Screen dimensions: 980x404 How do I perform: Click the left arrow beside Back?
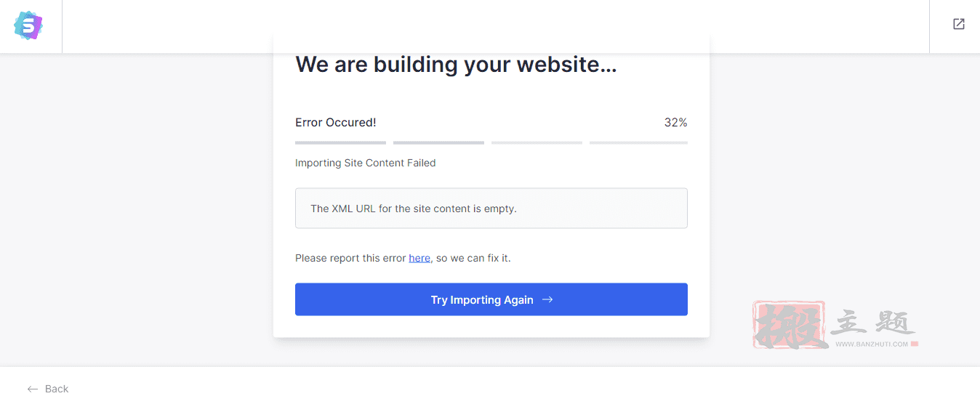coord(33,389)
